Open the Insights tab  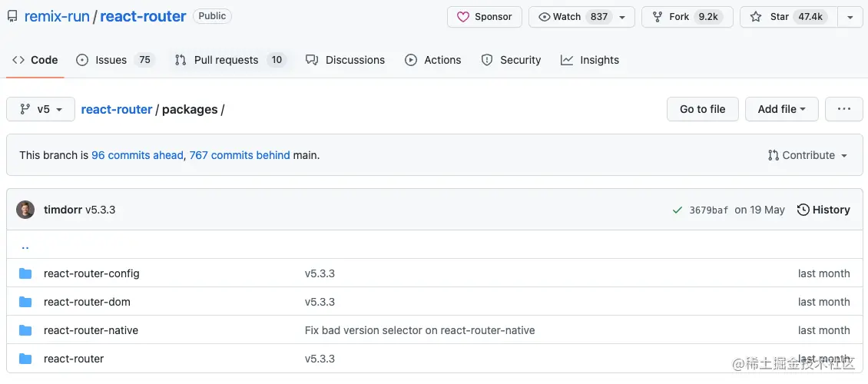click(590, 60)
